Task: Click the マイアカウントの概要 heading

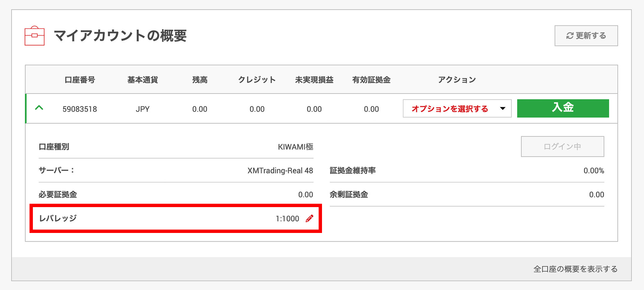Action: (x=120, y=36)
